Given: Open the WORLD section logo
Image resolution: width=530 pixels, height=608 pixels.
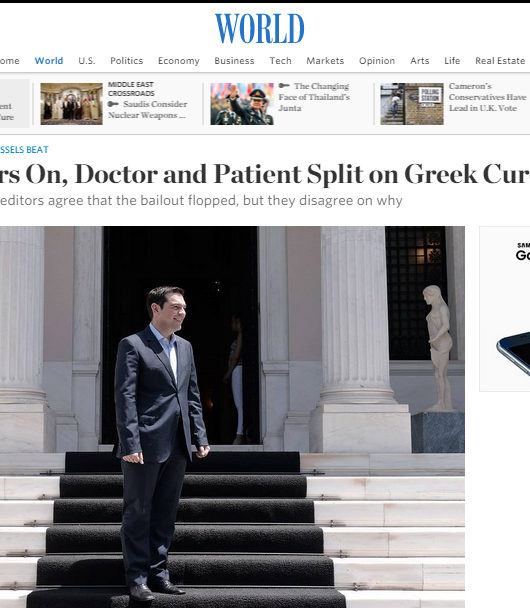Looking at the screenshot, I should click(x=260, y=28).
